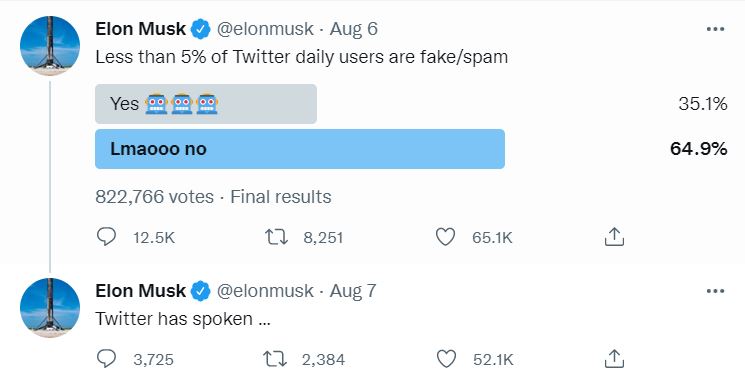Open more options on Aug 7 tweet
This screenshot has height=375, width=745.
[715, 291]
